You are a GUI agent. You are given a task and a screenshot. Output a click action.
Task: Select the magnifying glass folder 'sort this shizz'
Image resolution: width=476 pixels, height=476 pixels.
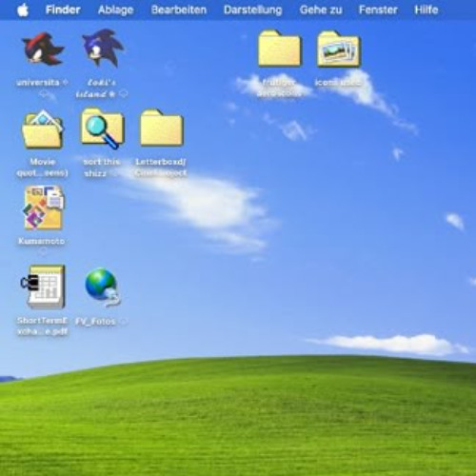tap(102, 129)
